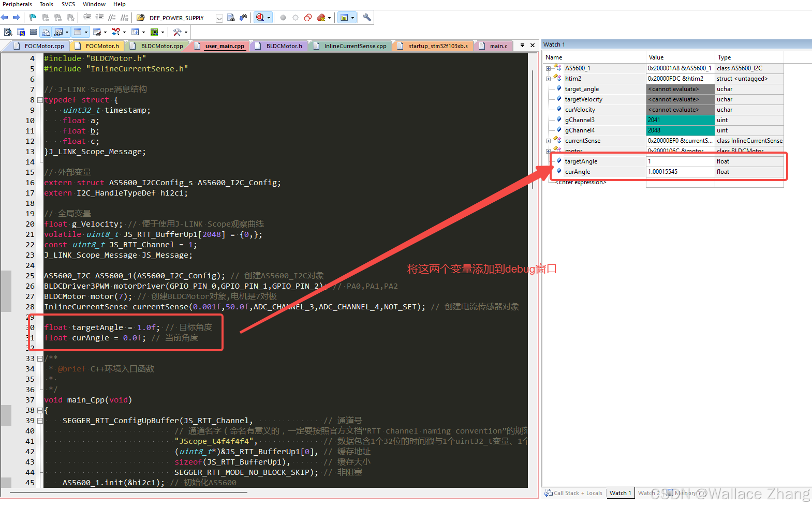The image size is (812, 508).
Task: Open the Tools menu
Action: (x=47, y=4)
